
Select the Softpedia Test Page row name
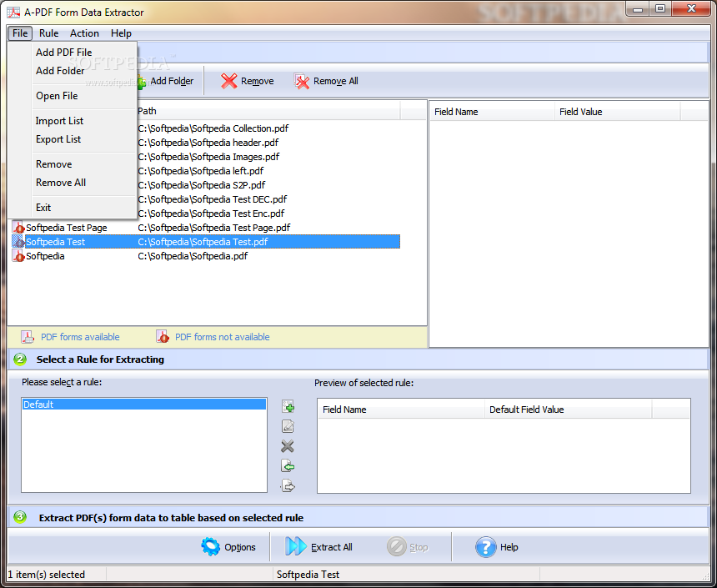pos(67,228)
